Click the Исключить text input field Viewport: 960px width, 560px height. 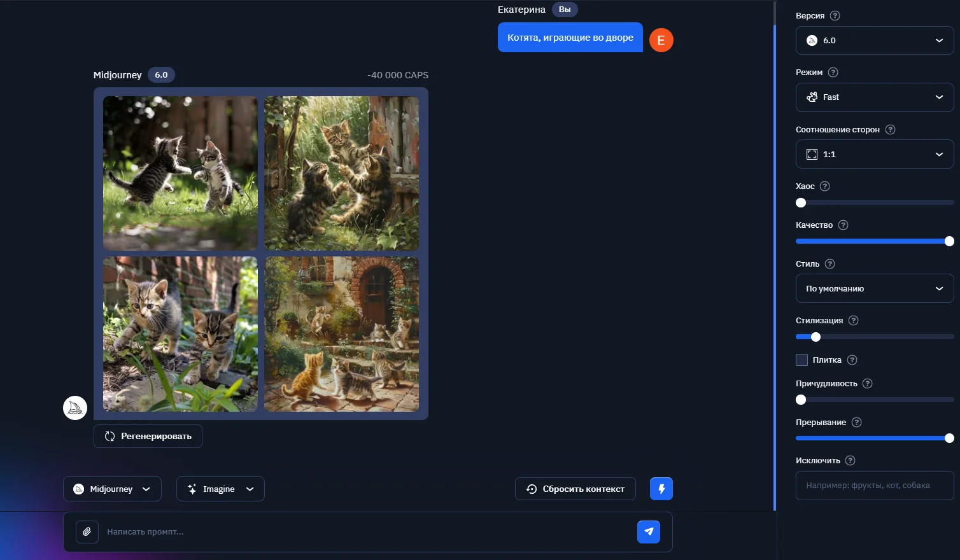874,486
